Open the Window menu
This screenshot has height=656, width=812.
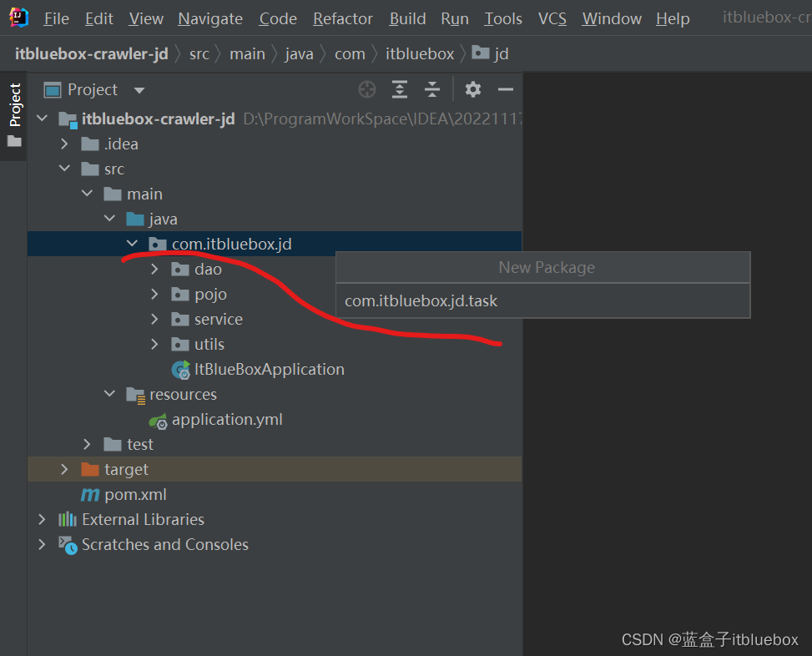(612, 18)
